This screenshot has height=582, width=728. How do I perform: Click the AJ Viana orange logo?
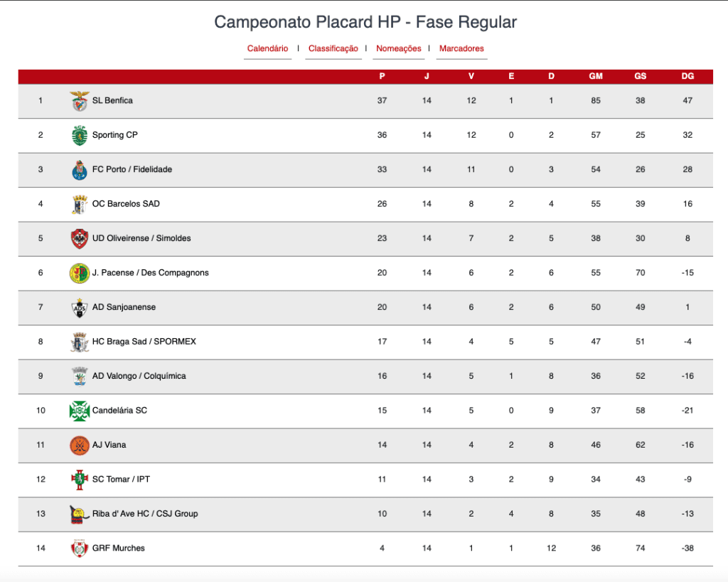coord(80,446)
